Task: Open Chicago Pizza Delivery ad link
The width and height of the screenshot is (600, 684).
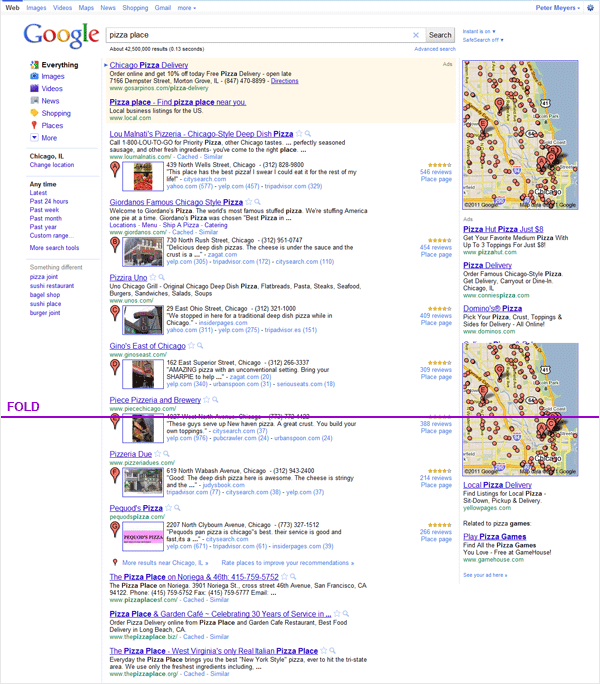Action: 149,65
